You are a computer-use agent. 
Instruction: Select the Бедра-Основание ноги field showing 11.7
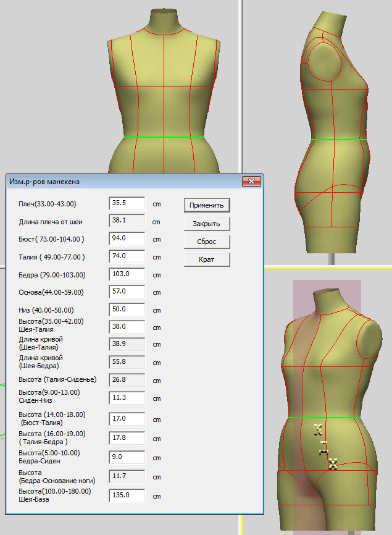coord(127,476)
